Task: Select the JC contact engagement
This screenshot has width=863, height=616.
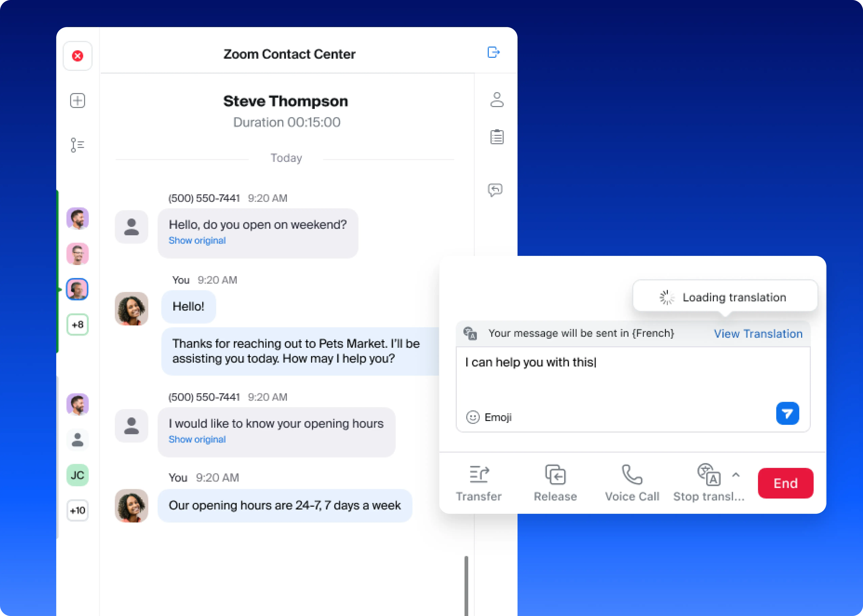Action: 77,475
